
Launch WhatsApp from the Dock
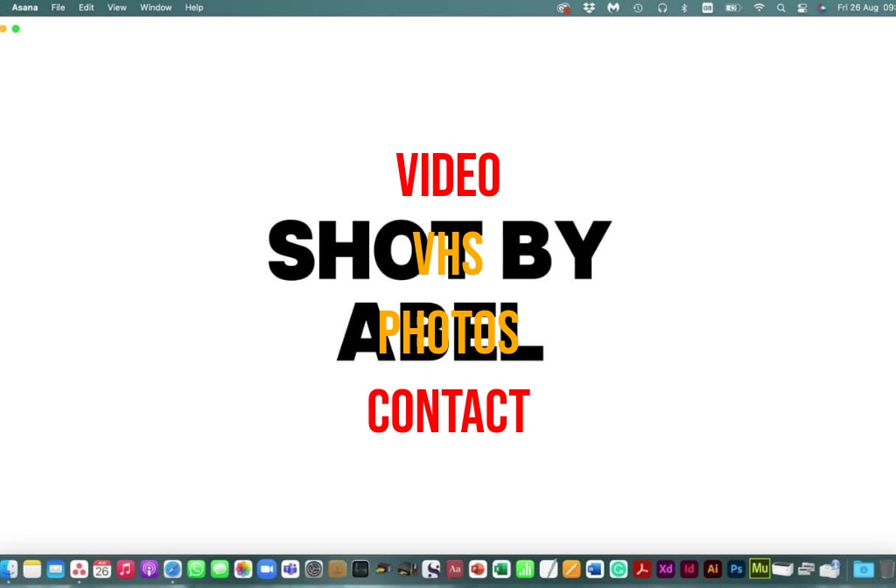(x=196, y=569)
